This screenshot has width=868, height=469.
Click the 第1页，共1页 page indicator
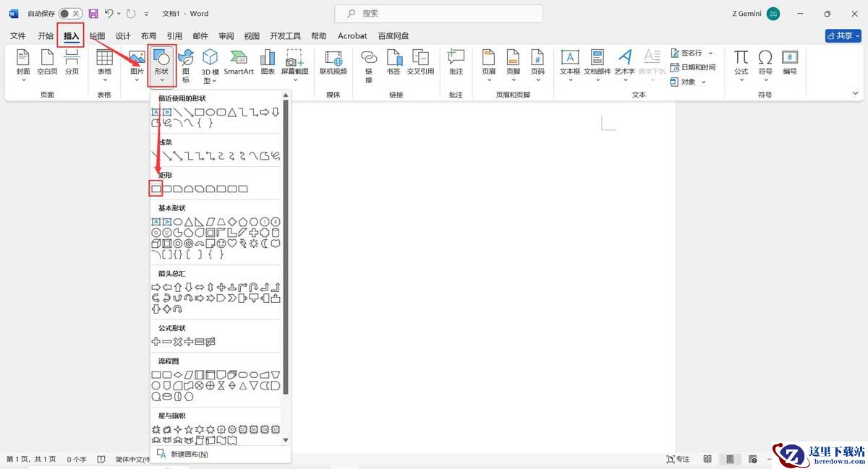pyautogui.click(x=31, y=460)
